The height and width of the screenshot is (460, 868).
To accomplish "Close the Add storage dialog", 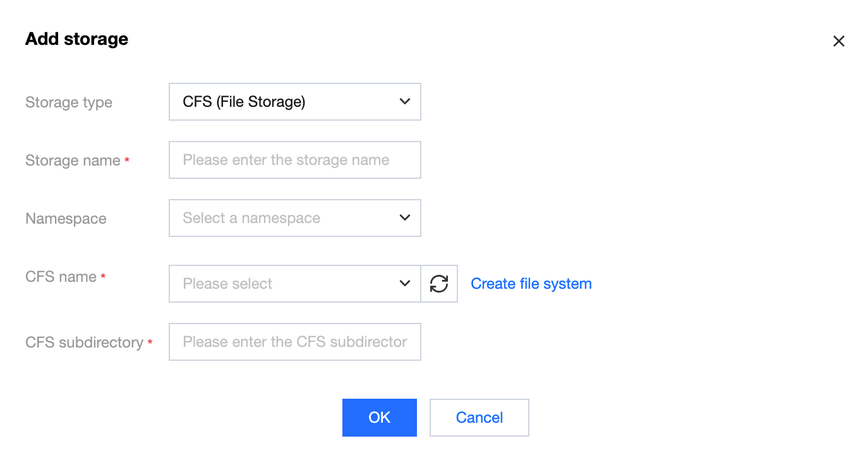I will pyautogui.click(x=838, y=41).
